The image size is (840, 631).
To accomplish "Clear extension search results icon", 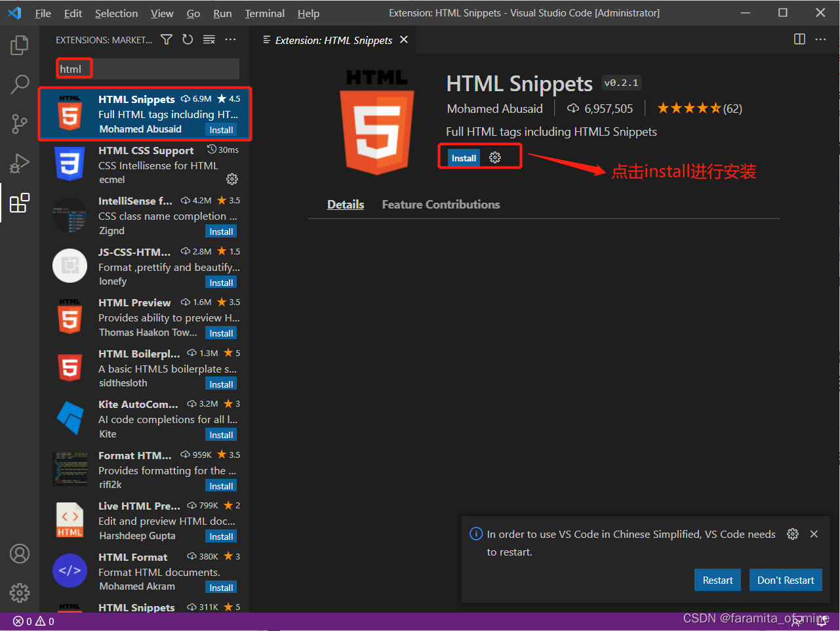I will click(209, 40).
